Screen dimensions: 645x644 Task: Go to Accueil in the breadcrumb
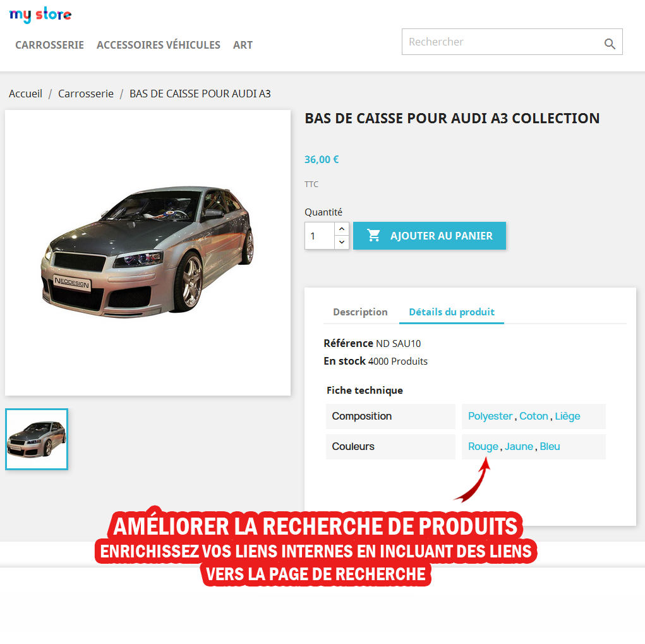click(x=25, y=94)
